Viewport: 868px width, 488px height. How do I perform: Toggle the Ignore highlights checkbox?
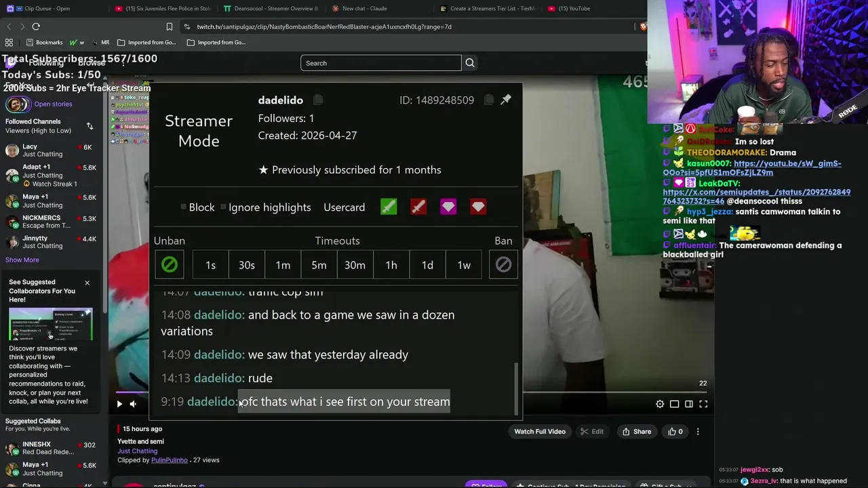coord(224,207)
